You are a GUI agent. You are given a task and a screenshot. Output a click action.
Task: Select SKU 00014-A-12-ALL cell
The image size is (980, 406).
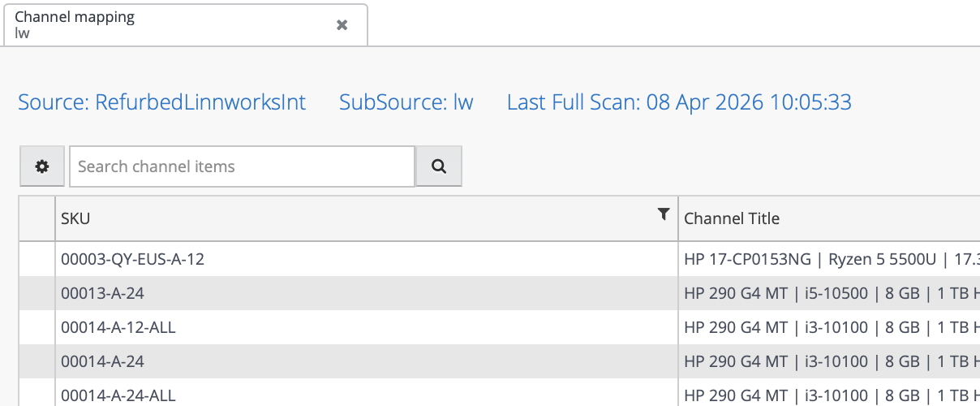[367, 327]
